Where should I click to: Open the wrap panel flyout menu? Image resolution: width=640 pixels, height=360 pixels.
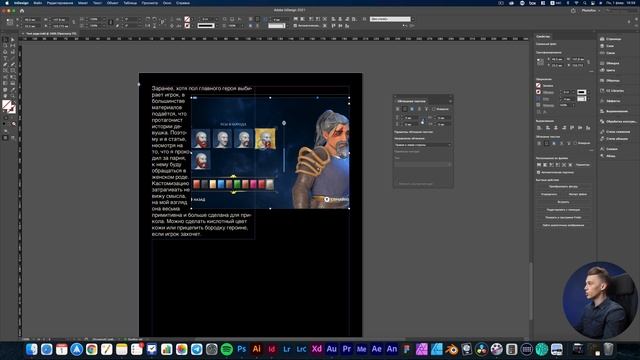[x=450, y=101]
